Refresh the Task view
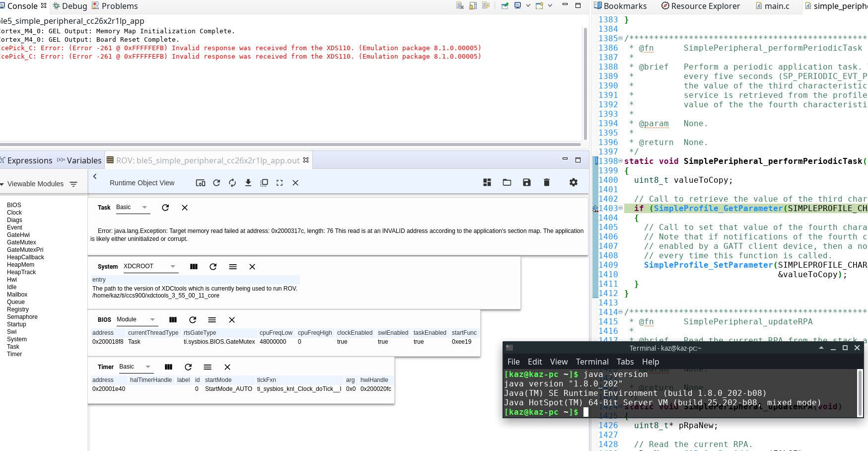868x451 pixels. pyautogui.click(x=165, y=208)
